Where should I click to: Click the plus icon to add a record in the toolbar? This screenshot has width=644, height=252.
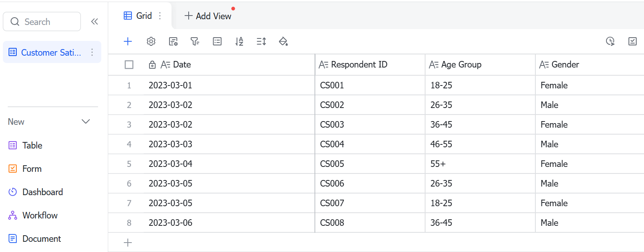128,41
